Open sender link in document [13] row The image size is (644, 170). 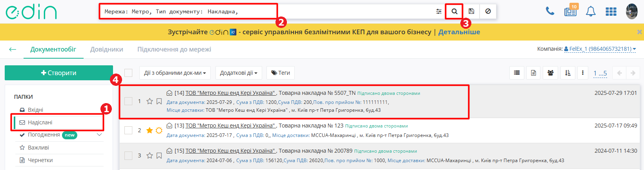231,126
